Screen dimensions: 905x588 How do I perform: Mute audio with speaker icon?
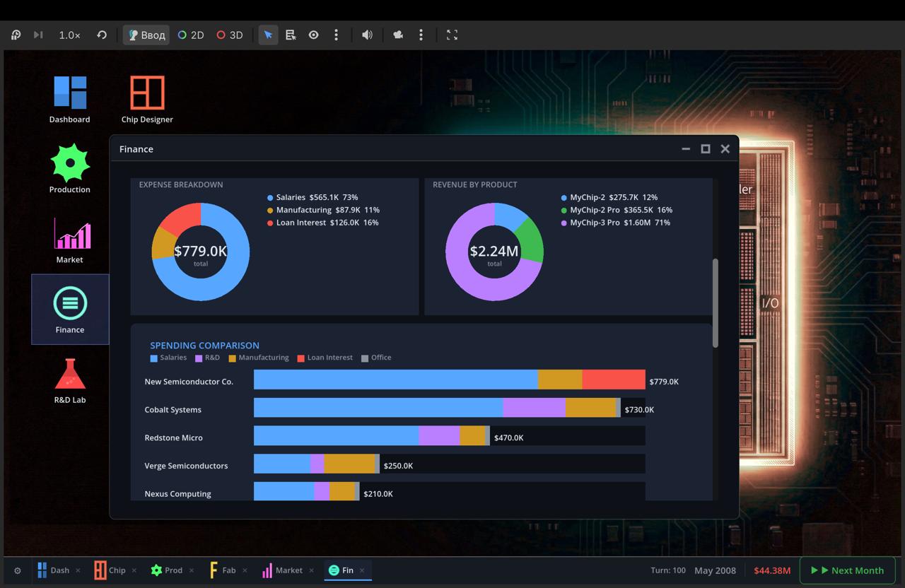[367, 35]
